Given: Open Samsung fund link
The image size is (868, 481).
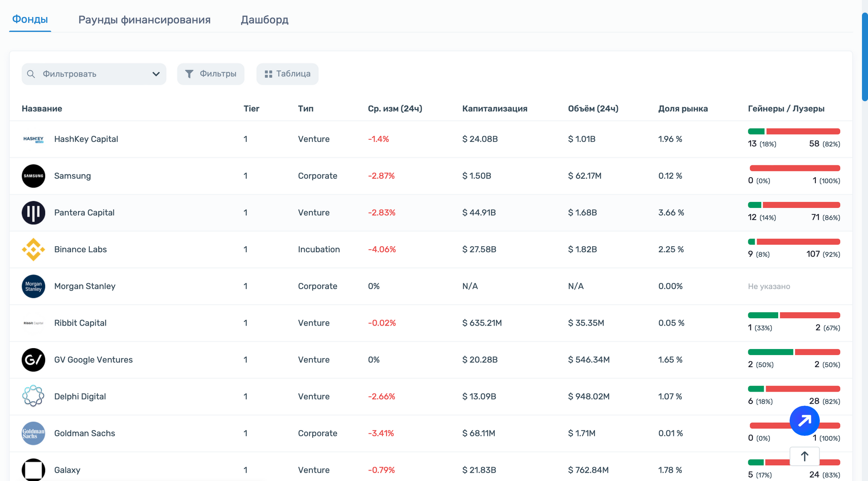Looking at the screenshot, I should [x=72, y=176].
